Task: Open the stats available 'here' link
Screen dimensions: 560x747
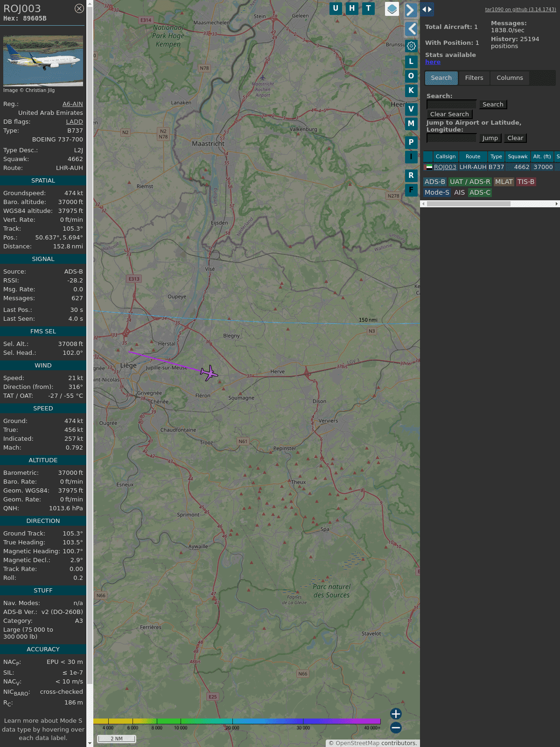Action: click(x=433, y=62)
